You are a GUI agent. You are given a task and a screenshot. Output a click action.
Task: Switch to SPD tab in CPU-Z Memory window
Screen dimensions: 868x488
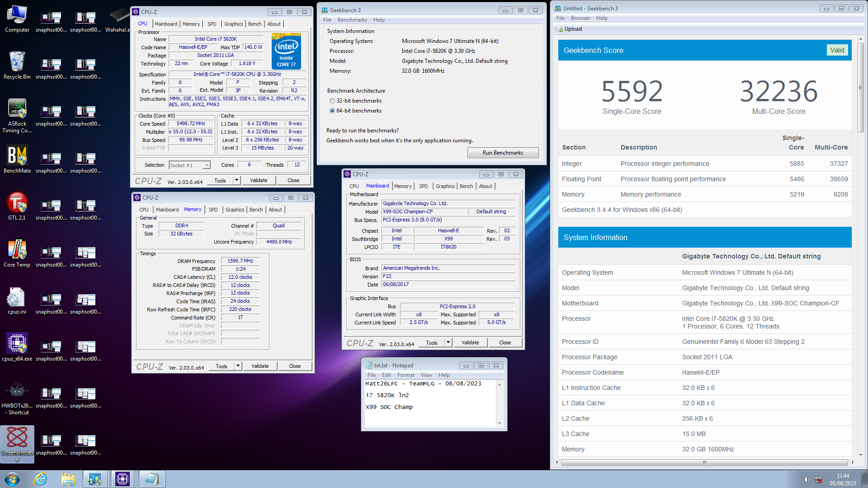213,210
